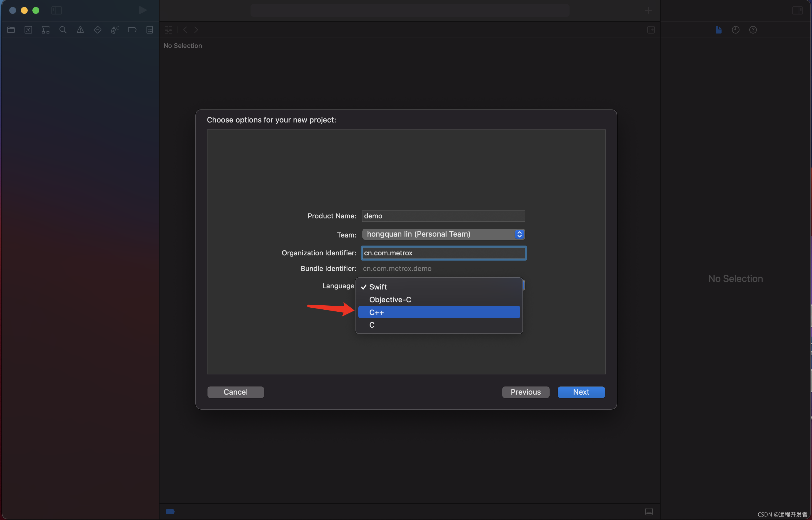
Task: Open the Find navigator magnifier icon
Action: [63, 30]
